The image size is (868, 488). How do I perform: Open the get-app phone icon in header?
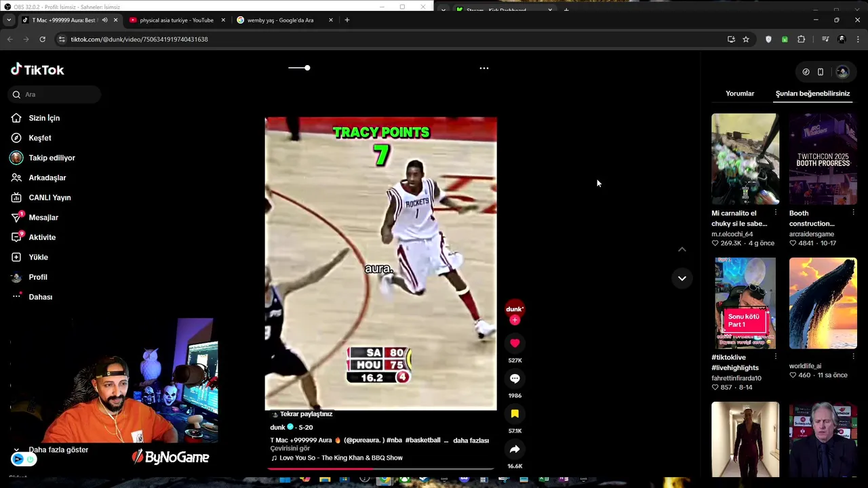tap(821, 72)
